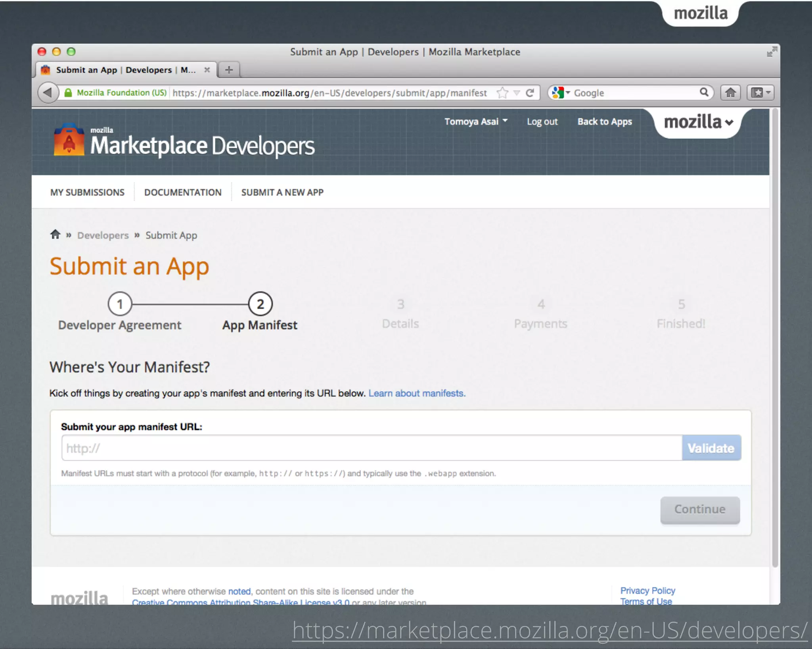Viewport: 812px width, 649px height.
Task: Close the Submit an App tab
Action: (x=207, y=70)
